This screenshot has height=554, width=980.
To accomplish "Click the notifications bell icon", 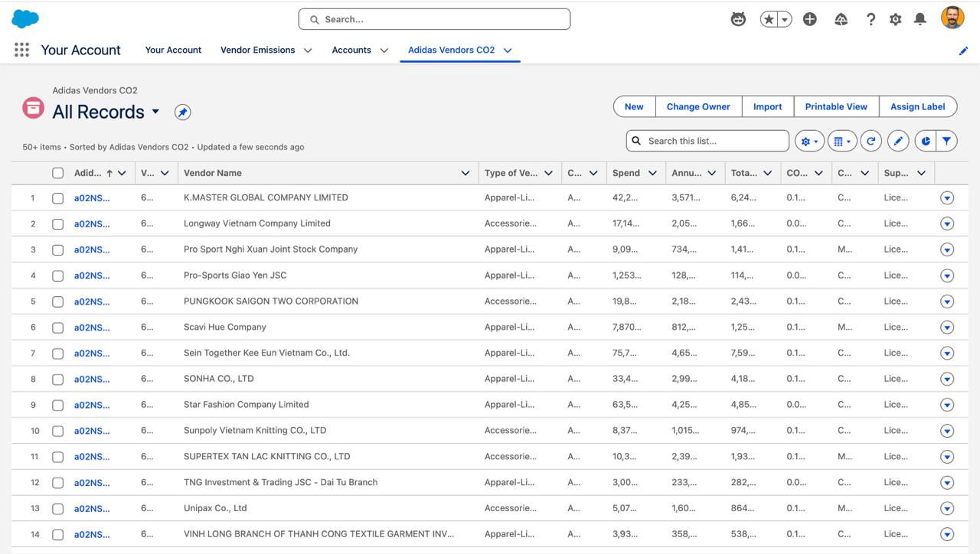I will tap(920, 19).
